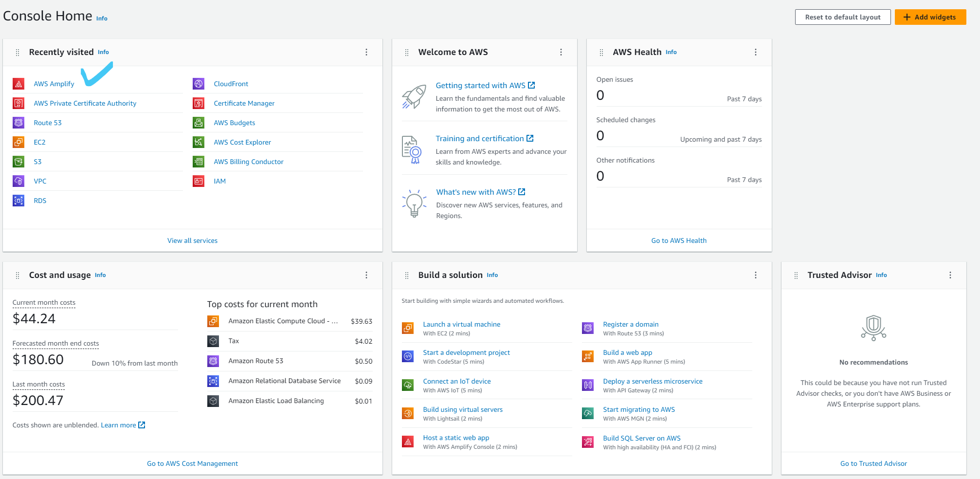Open Go to Trusted Advisor link
Screen dimensions: 980x479
(873, 463)
